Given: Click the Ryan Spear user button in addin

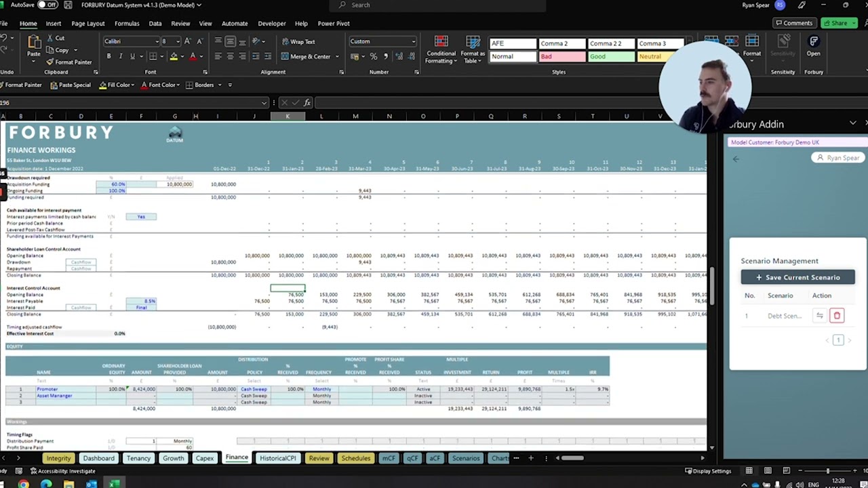Looking at the screenshot, I should [x=838, y=158].
